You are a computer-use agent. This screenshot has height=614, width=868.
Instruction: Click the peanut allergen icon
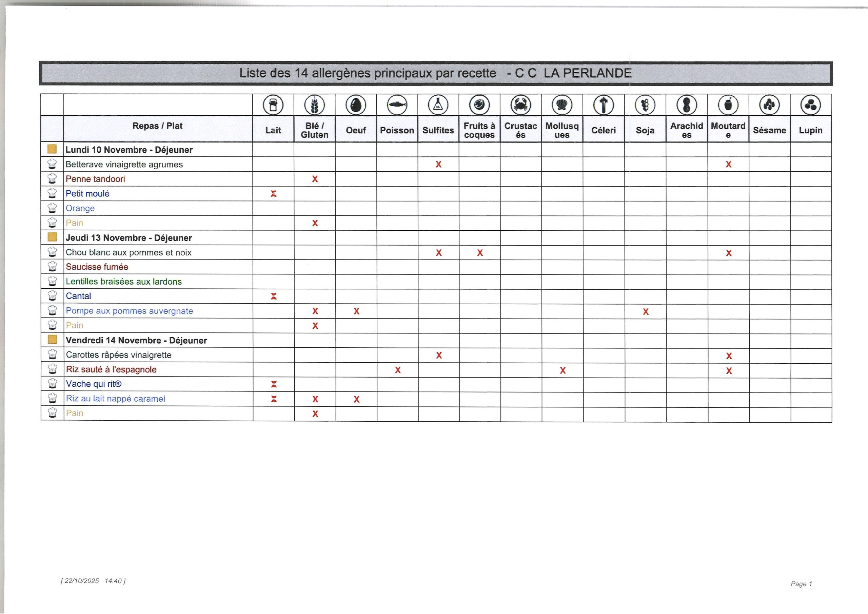click(687, 105)
